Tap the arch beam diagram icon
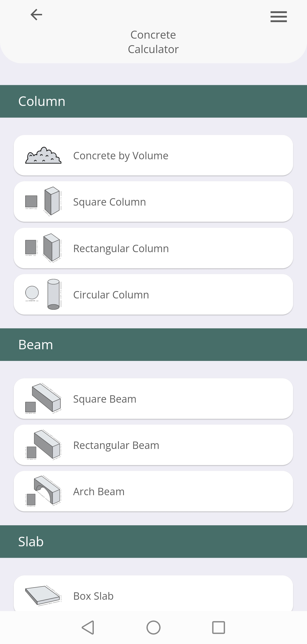Screen dimensions: 307x644 tap(43, 491)
